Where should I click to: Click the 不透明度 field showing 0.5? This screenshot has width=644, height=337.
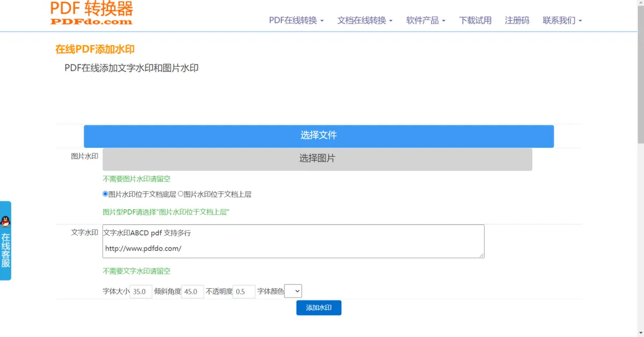point(244,291)
